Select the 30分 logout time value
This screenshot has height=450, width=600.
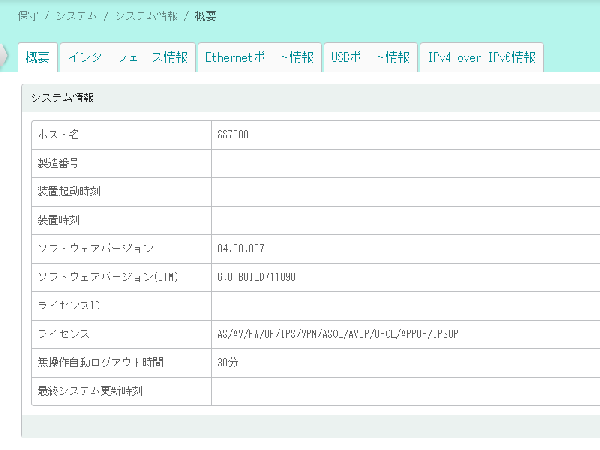[x=228, y=362]
